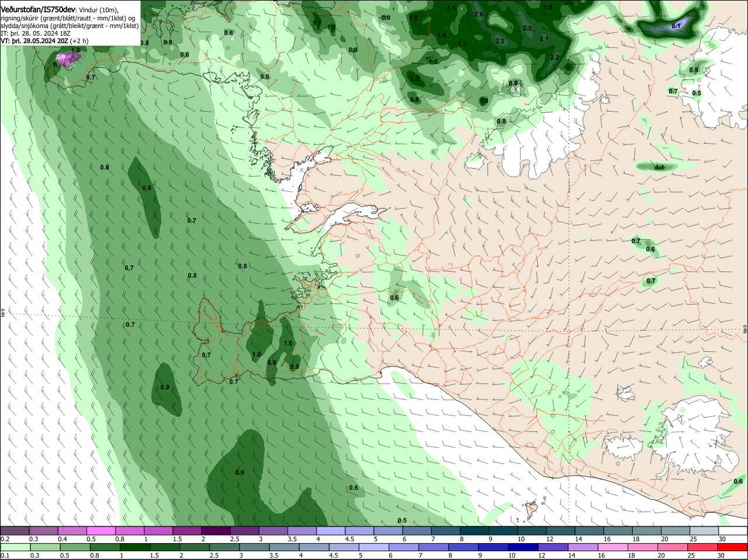Click the Veðurstofan/IS750dev title text
This screenshot has height=560, width=748.
coord(38,10)
